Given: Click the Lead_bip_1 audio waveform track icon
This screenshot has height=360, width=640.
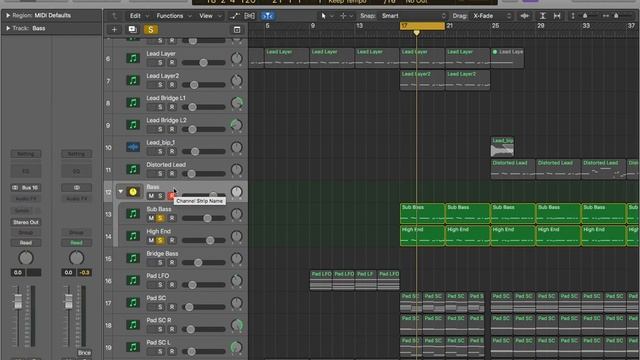Looking at the screenshot, I should click(133, 147).
